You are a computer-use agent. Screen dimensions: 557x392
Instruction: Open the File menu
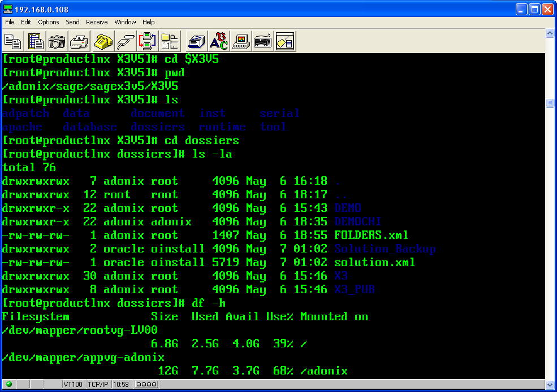[x=10, y=22]
